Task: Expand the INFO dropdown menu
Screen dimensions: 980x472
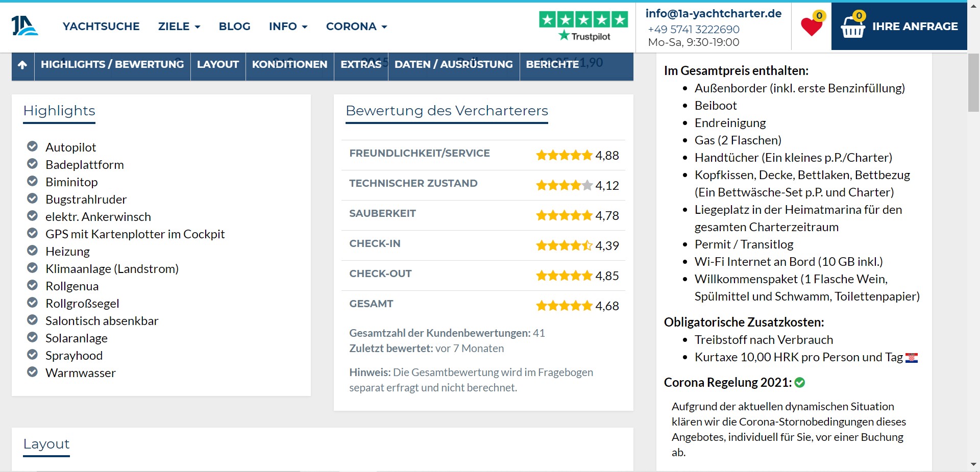Action: pyautogui.click(x=288, y=27)
